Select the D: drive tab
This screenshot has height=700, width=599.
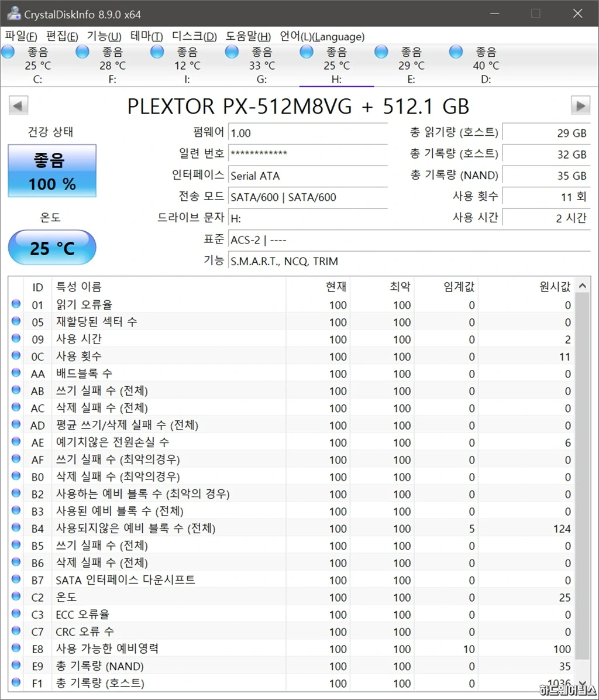(x=486, y=65)
